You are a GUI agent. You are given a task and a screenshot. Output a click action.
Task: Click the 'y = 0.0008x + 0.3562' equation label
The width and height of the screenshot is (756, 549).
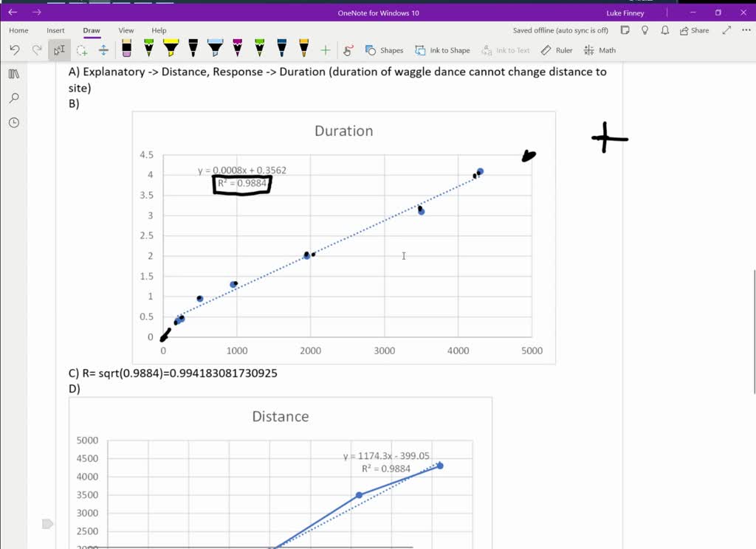point(242,170)
